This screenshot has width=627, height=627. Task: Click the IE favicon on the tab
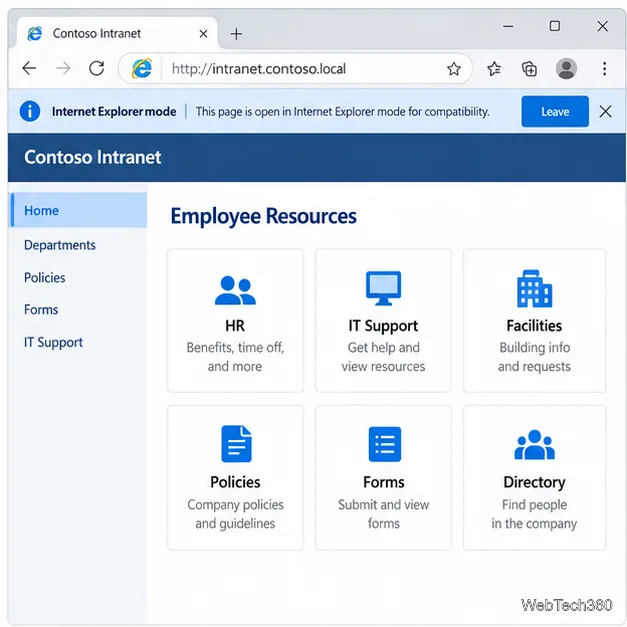tap(35, 34)
